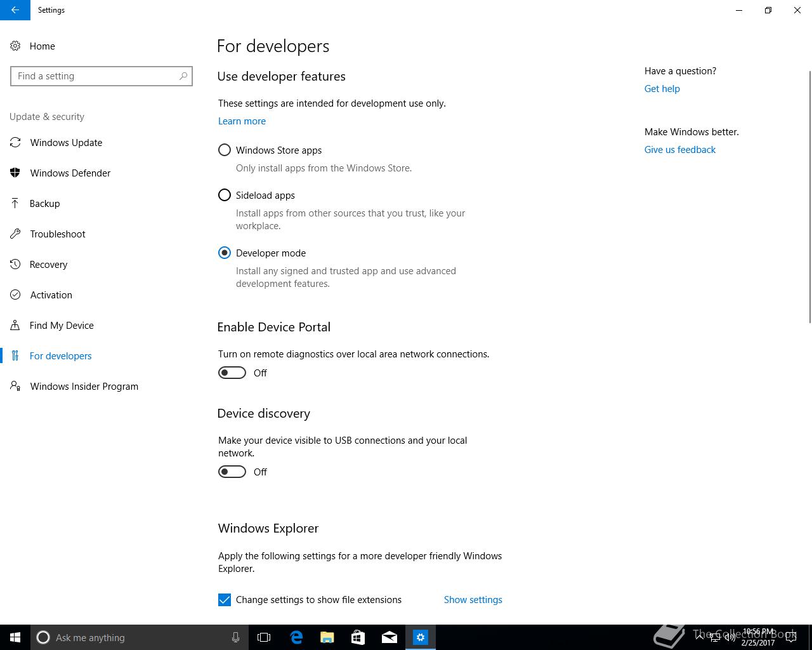812x650 pixels.
Task: Select Sideload apps radio option
Action: click(x=225, y=196)
